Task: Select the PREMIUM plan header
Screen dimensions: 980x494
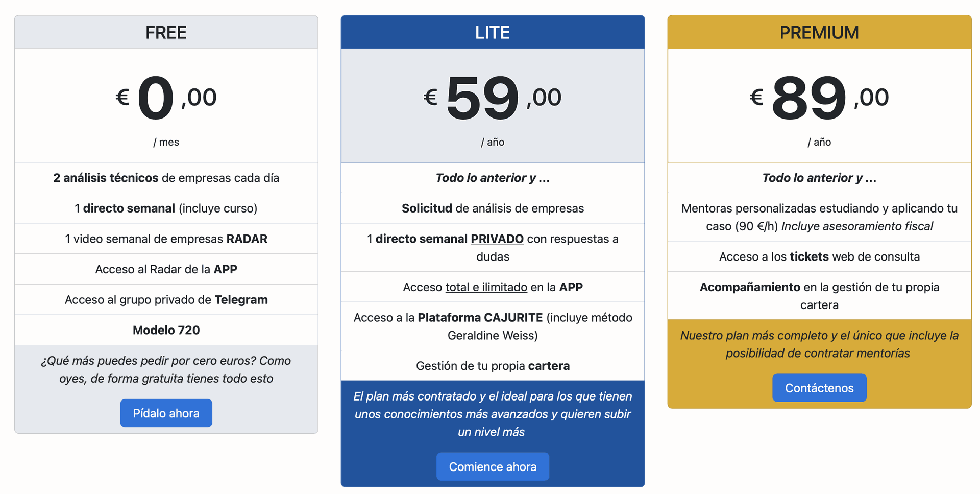Action: point(819,32)
